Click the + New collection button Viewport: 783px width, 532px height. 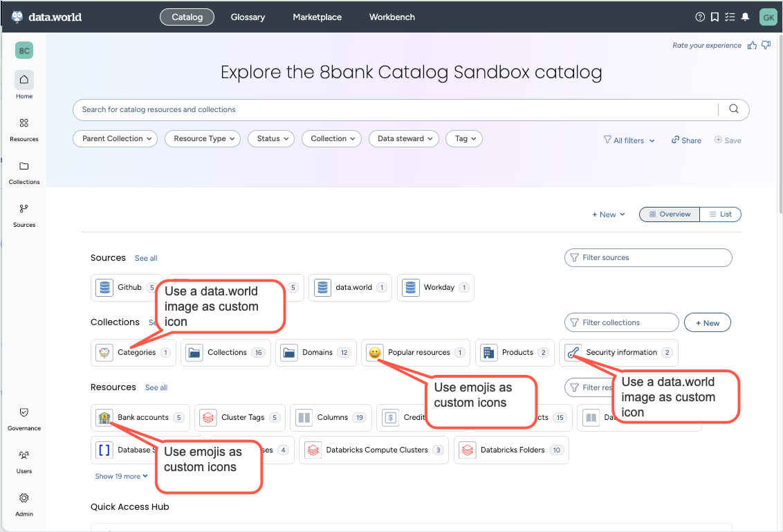[707, 323]
